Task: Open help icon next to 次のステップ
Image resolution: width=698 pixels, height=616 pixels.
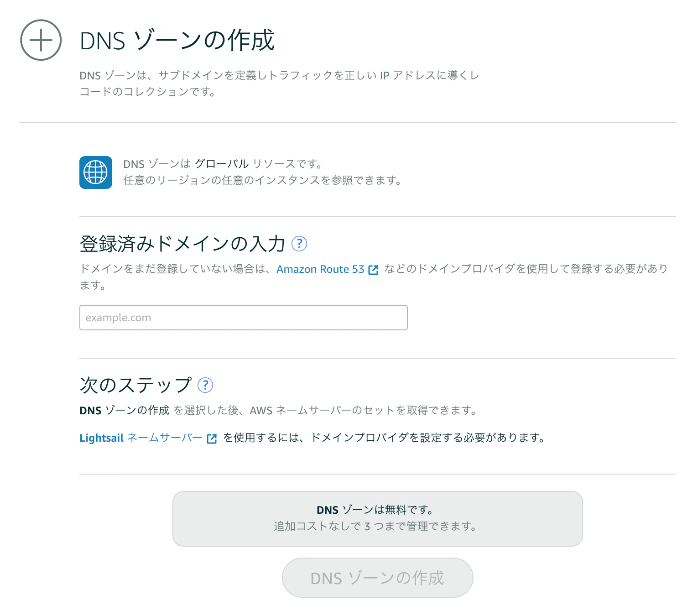Action: pyautogui.click(x=205, y=385)
